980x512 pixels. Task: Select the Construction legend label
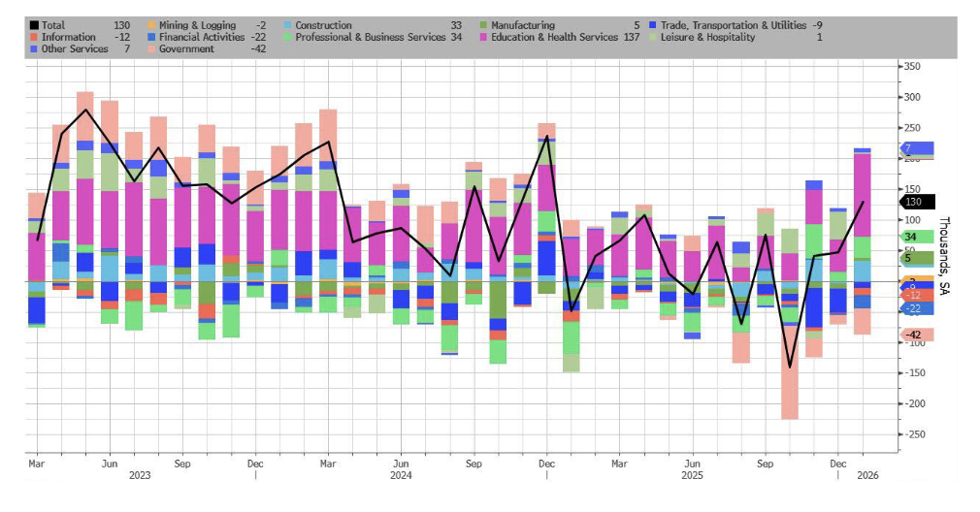point(324,25)
